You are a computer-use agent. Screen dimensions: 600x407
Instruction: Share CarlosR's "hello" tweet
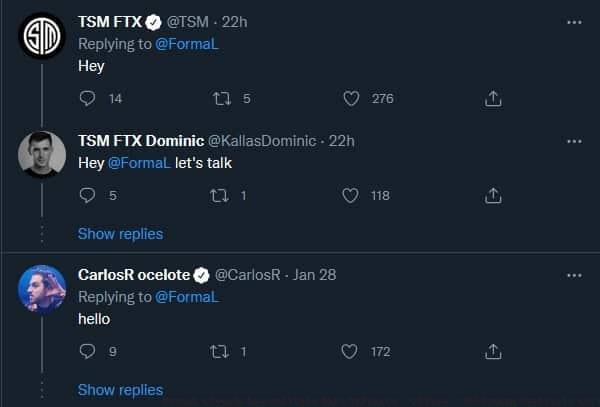pyautogui.click(x=492, y=351)
